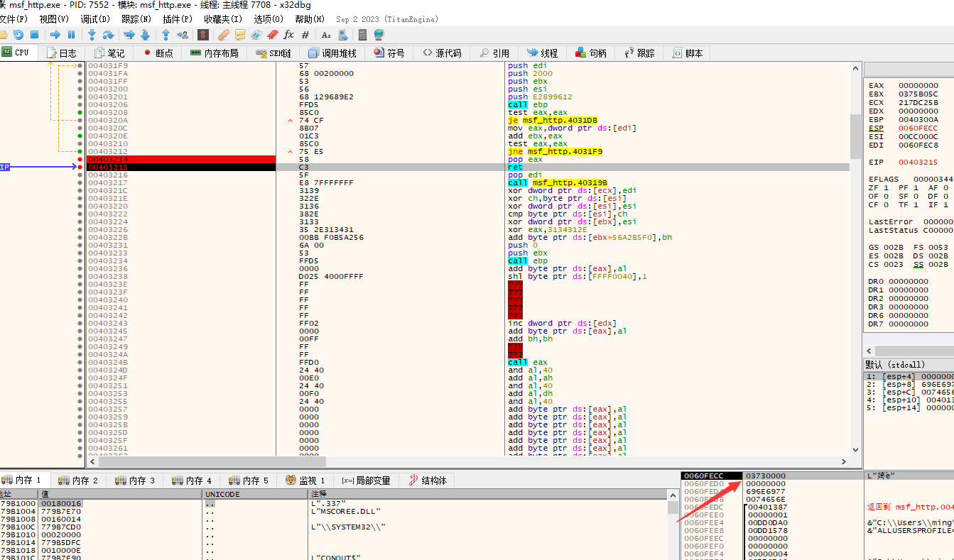954x560 pixels.
Task: Open the Comments toolbar icon
Action: (x=240, y=34)
